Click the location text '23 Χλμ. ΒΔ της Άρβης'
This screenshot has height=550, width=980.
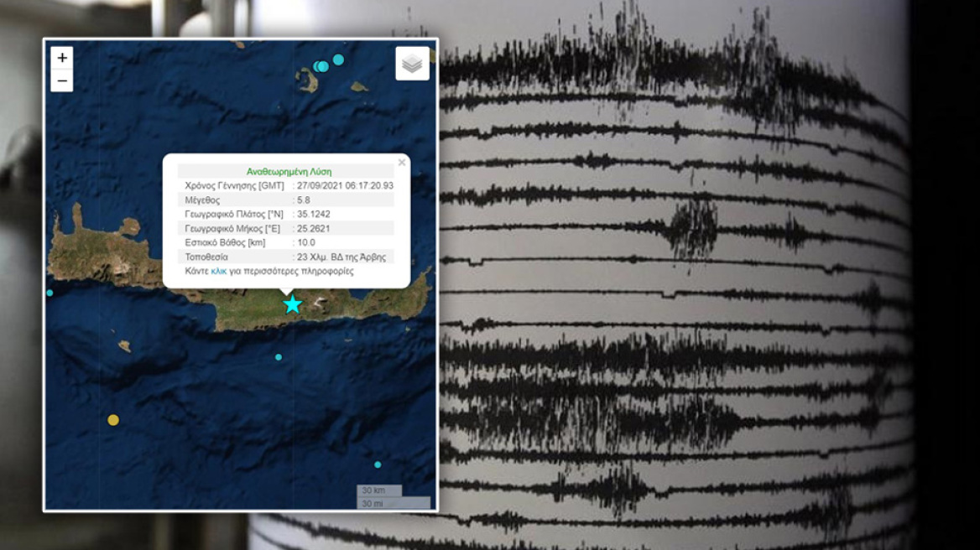342,257
